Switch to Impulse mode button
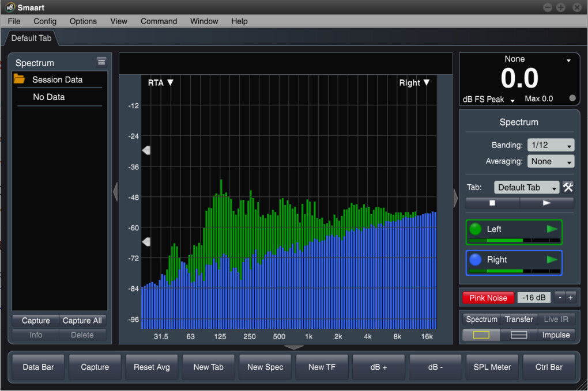 (x=556, y=335)
